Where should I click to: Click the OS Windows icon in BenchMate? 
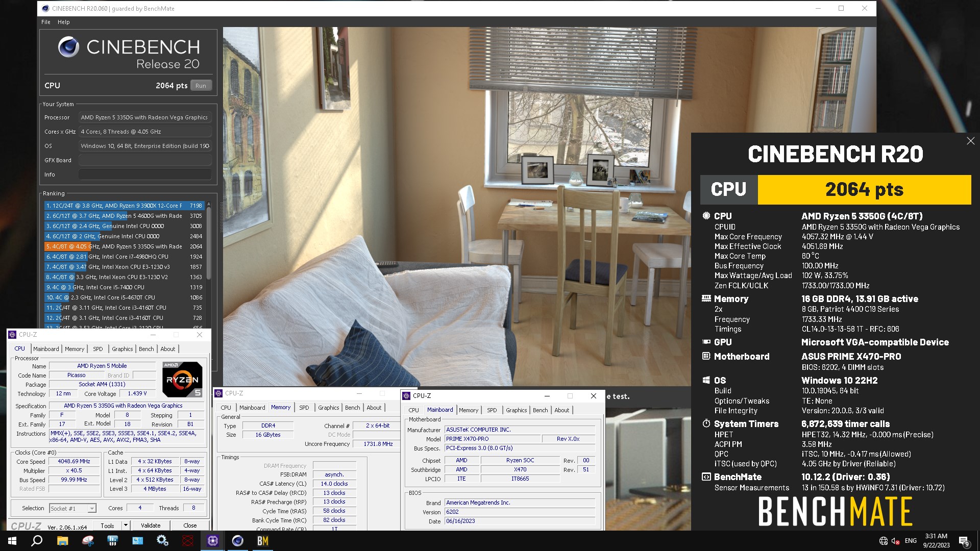click(706, 380)
